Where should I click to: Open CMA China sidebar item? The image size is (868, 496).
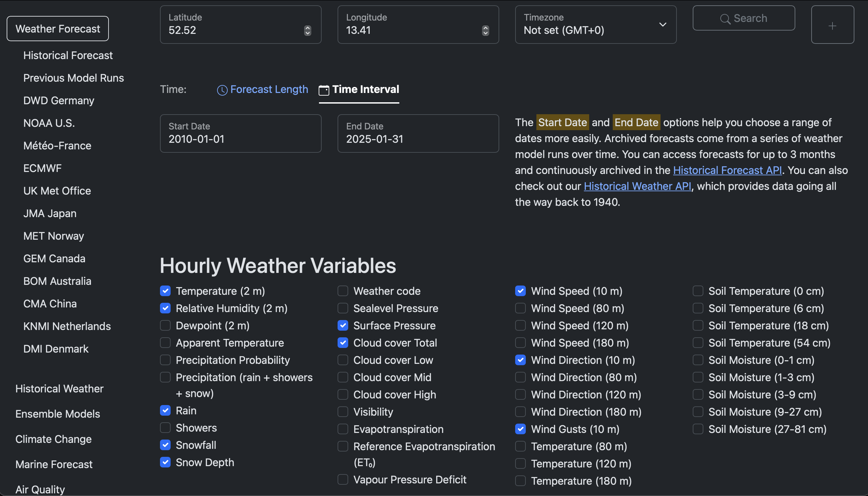[50, 303]
